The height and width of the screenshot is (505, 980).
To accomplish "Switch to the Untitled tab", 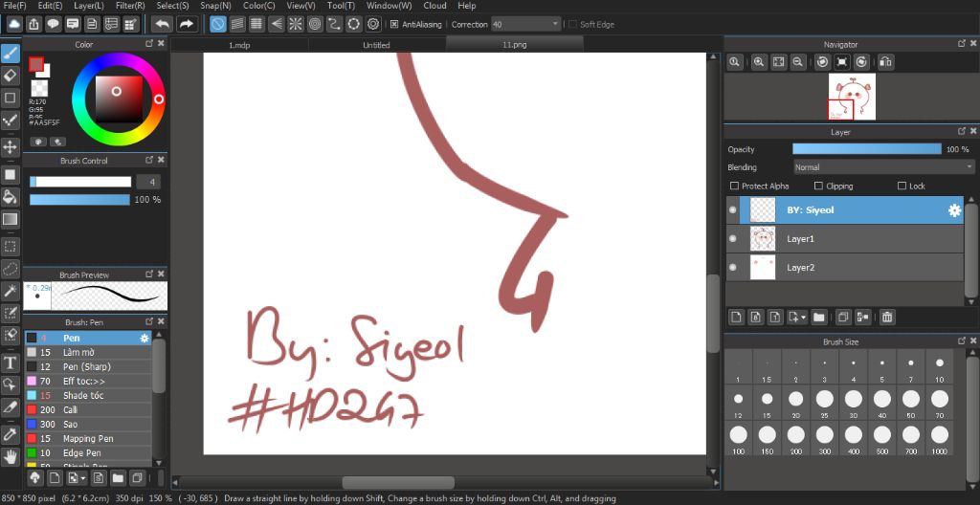I will [x=376, y=45].
